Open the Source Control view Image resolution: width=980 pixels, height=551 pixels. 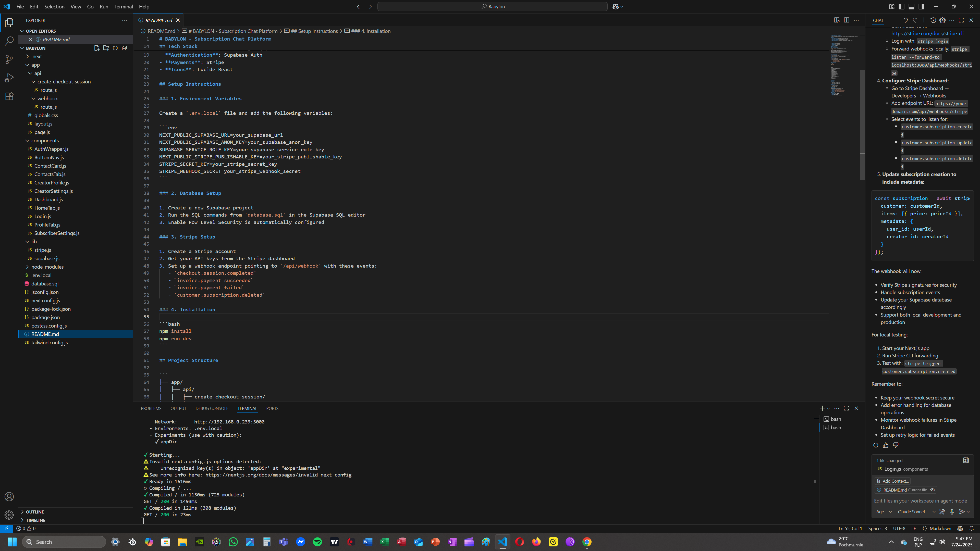pos(9,59)
